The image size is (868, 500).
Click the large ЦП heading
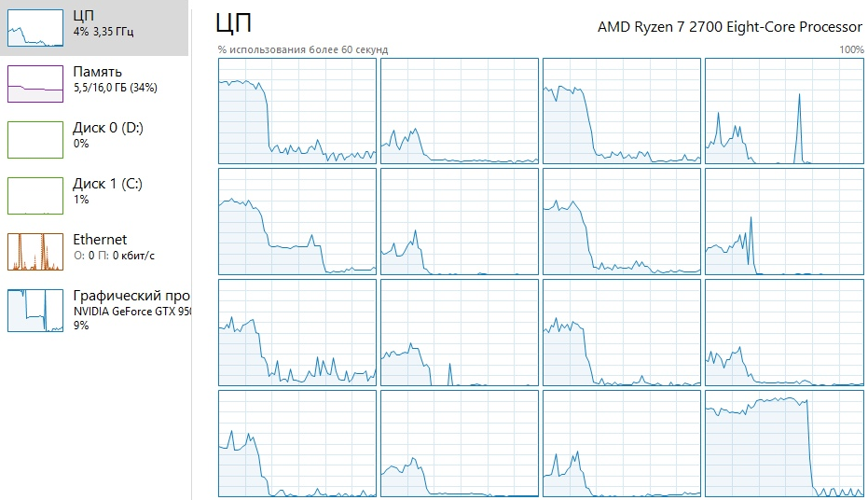click(233, 23)
